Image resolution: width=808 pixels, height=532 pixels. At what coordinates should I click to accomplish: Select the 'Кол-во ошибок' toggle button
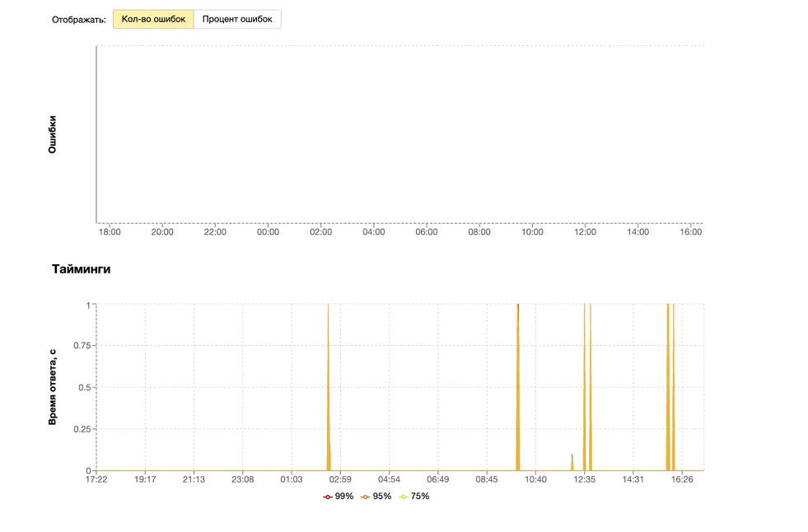(x=153, y=19)
